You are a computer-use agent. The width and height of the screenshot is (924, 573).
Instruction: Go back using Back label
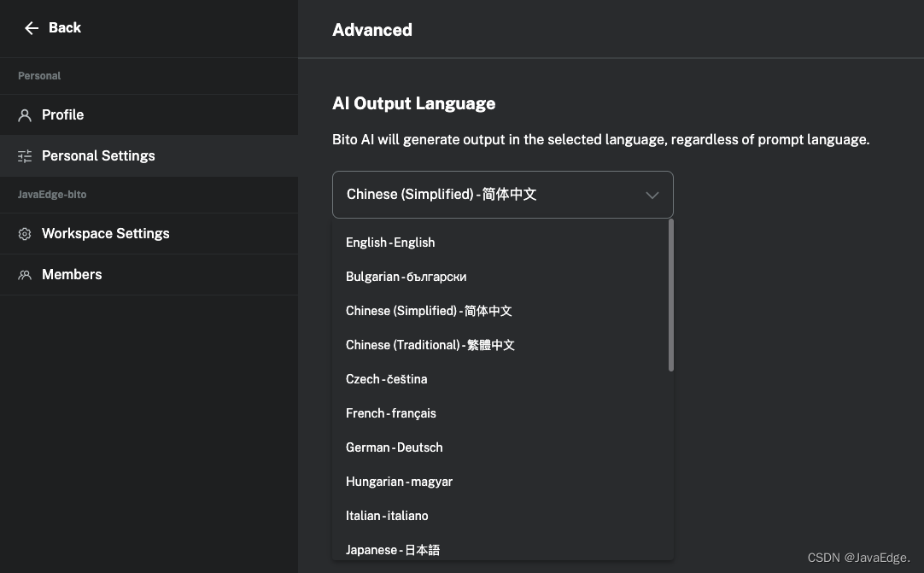pyautogui.click(x=65, y=27)
